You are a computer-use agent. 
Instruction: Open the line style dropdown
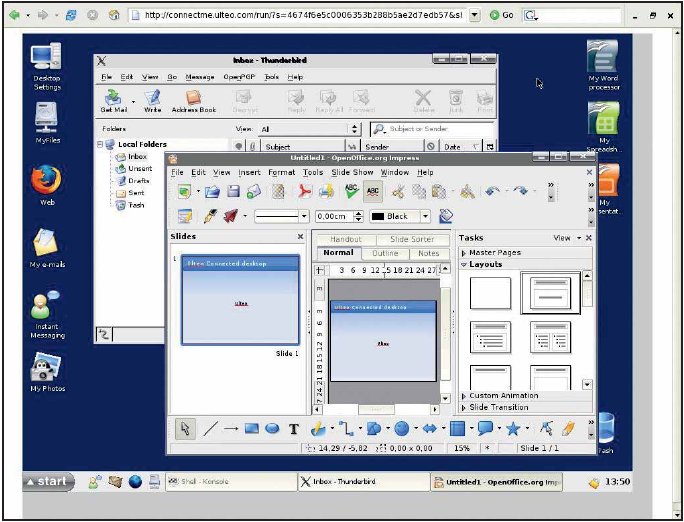tap(304, 216)
